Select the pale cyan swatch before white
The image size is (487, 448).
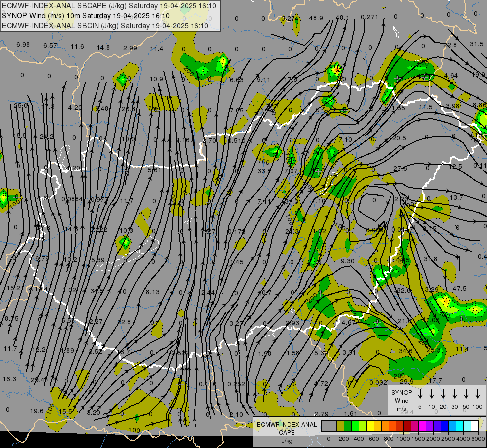(x=467, y=426)
